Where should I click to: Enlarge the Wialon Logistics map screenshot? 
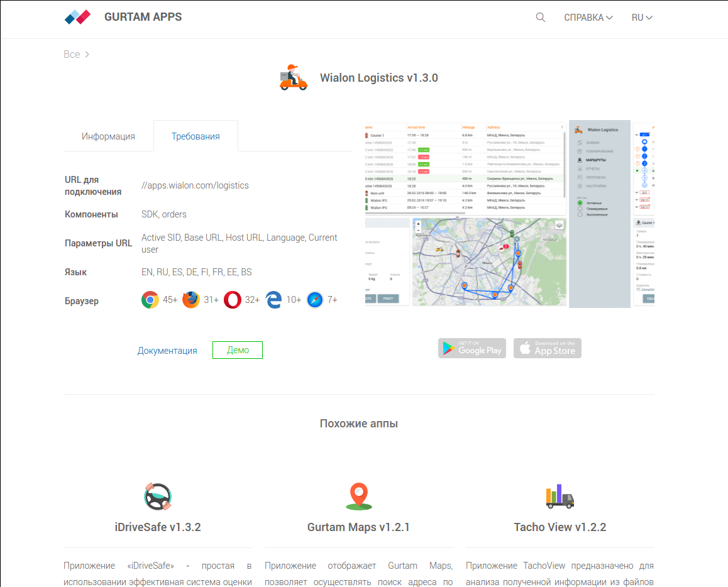click(509, 214)
